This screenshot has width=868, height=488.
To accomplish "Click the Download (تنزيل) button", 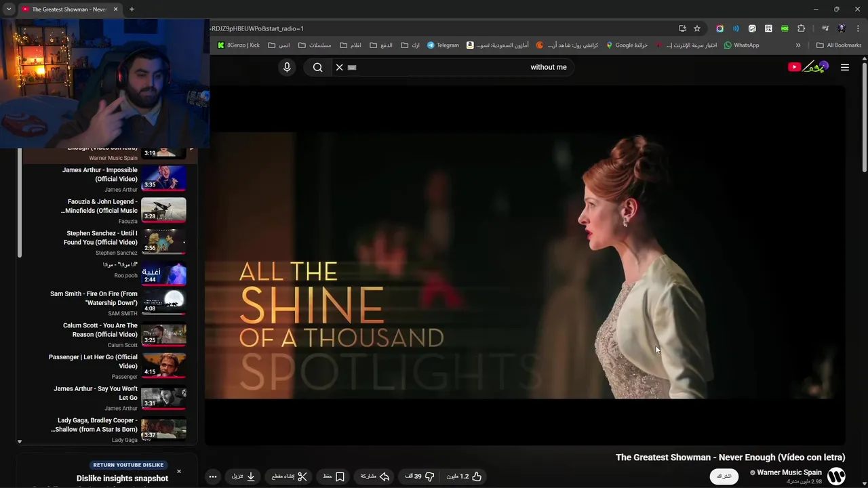I will (243, 476).
